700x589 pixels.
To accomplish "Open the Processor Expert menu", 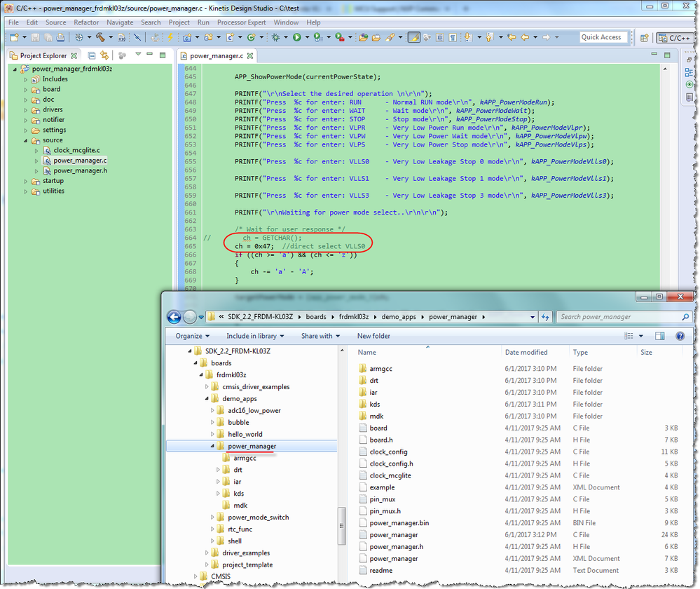I will coord(241,22).
